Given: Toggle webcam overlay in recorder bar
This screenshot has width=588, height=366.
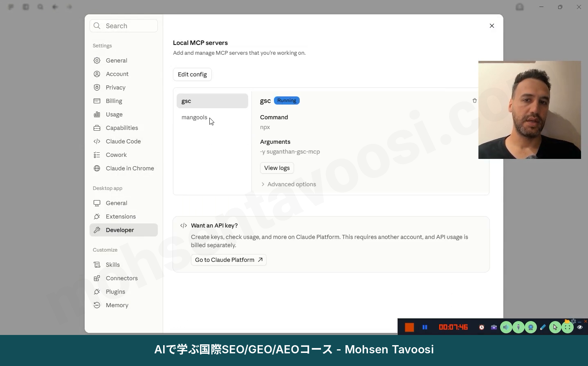Looking at the screenshot, I should click(531, 327).
